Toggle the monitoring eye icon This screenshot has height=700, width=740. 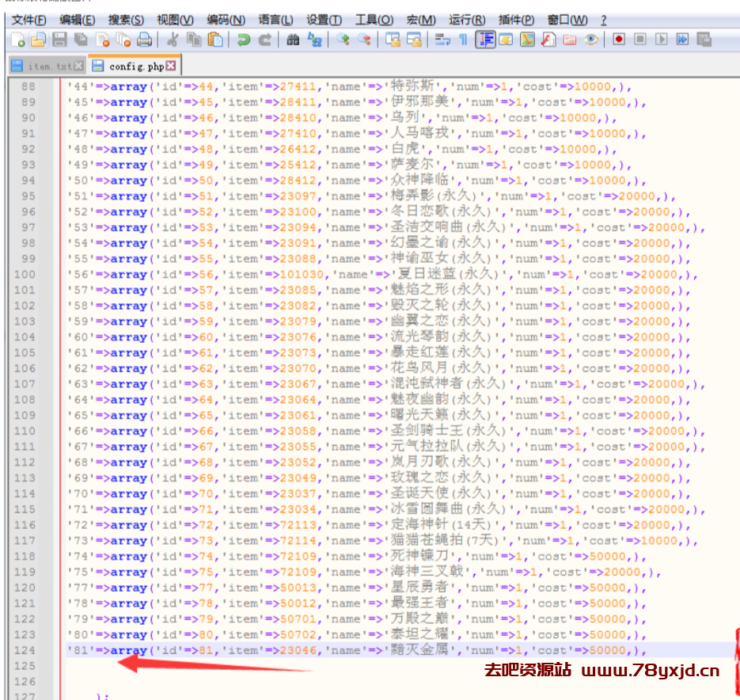(591, 40)
